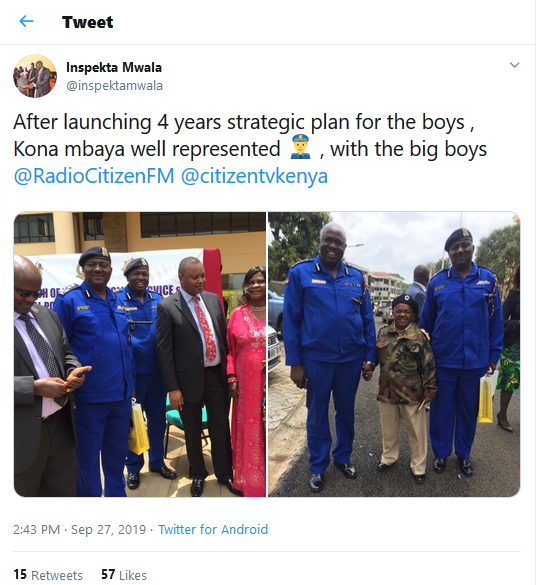The width and height of the screenshot is (537, 585).
Task: Click the Likes count number 57
Action: [x=108, y=575]
